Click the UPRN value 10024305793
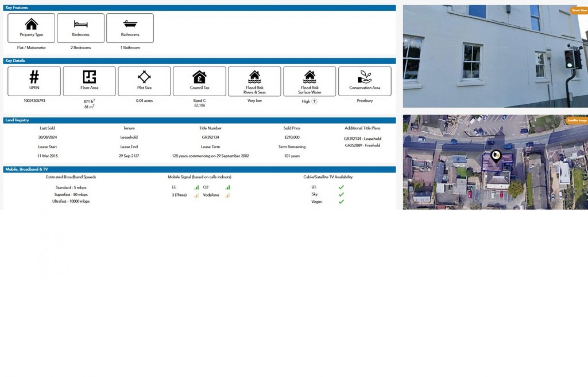Screen dimensions: 588x377 [x=34, y=101]
